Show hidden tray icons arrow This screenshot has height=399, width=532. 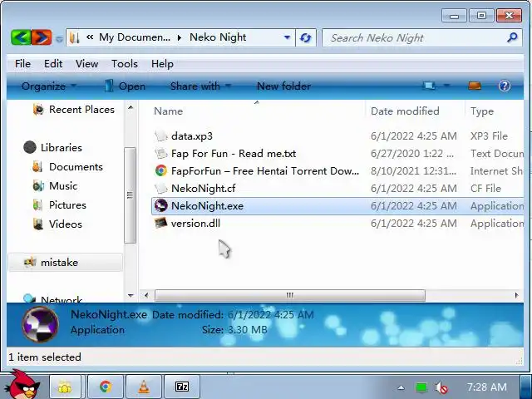click(x=401, y=387)
